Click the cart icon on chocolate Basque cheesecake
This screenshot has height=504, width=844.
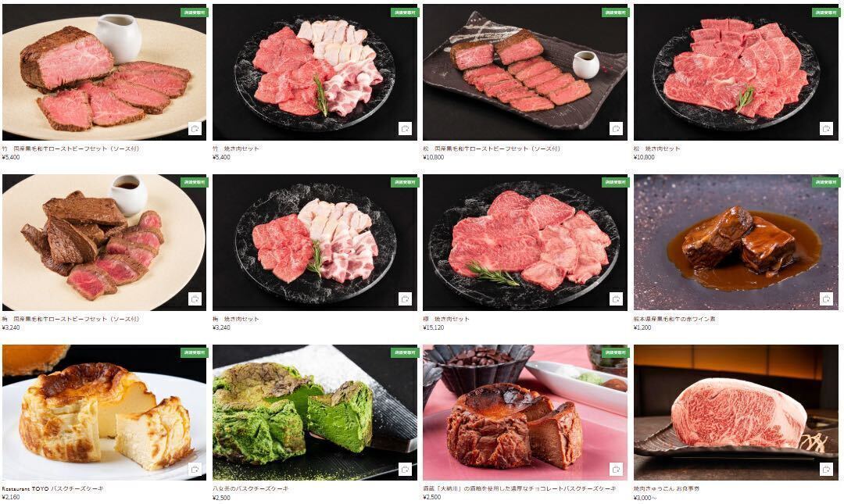pos(616,469)
